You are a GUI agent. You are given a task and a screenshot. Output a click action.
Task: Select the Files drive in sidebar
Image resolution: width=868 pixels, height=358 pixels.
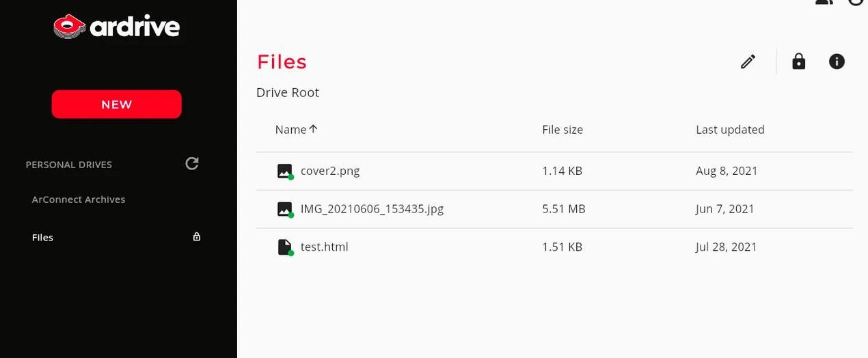(x=42, y=238)
